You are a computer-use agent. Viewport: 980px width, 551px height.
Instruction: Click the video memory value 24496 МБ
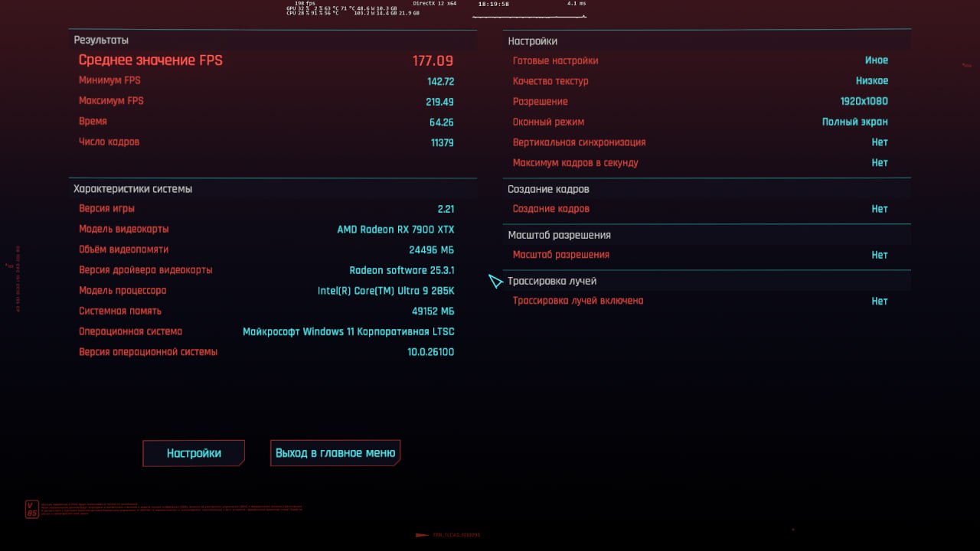[432, 250]
